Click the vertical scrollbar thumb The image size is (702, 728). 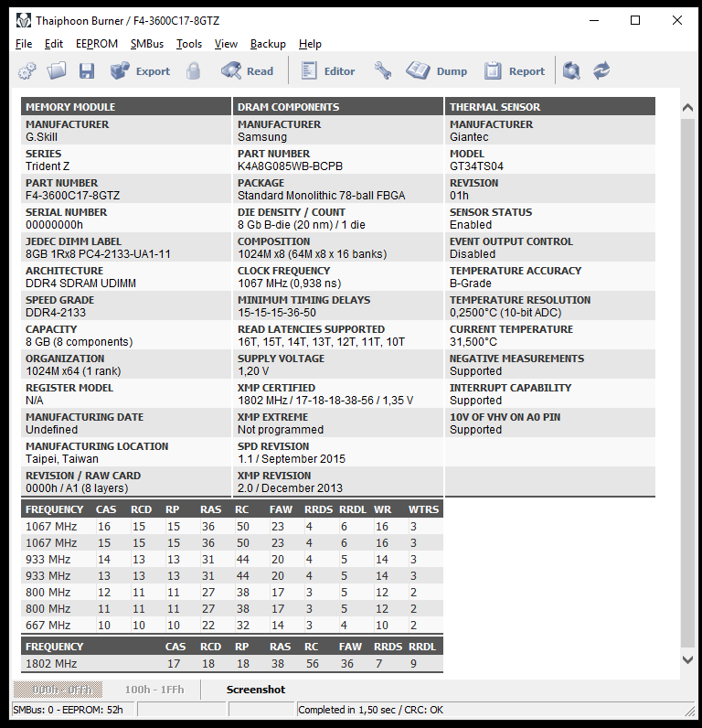coord(687,383)
